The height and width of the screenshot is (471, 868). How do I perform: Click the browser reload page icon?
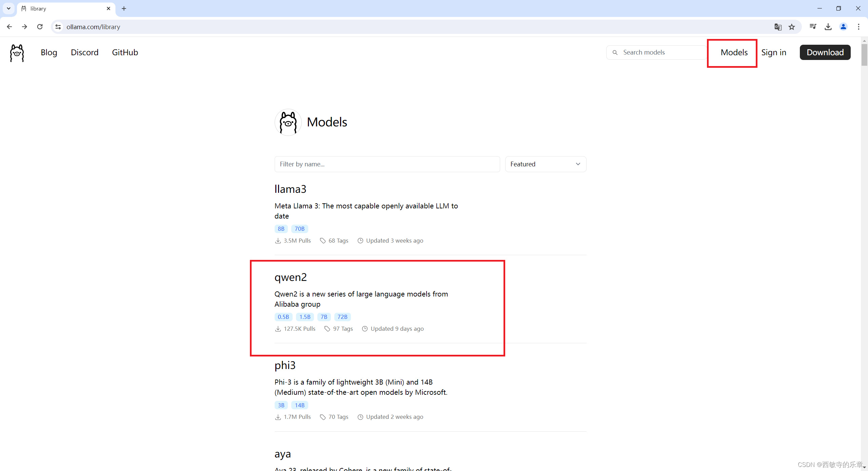[x=40, y=27]
